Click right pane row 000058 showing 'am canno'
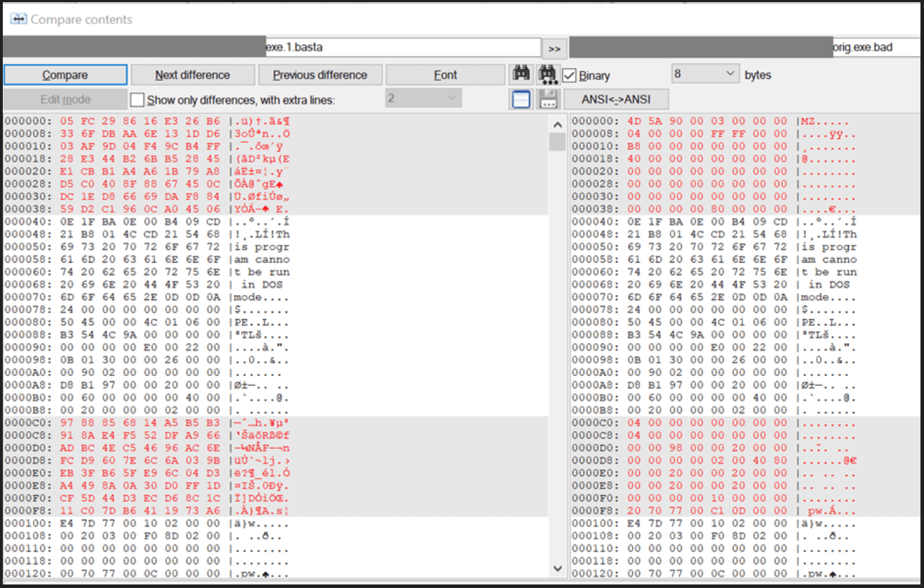924x588 pixels. (714, 259)
